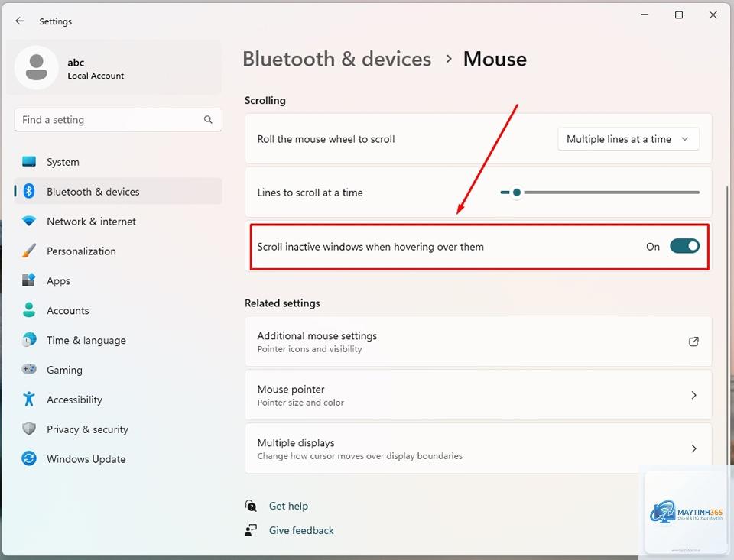Click the back arrow in Settings header
Viewport: 734px width, 560px height.
(20, 21)
